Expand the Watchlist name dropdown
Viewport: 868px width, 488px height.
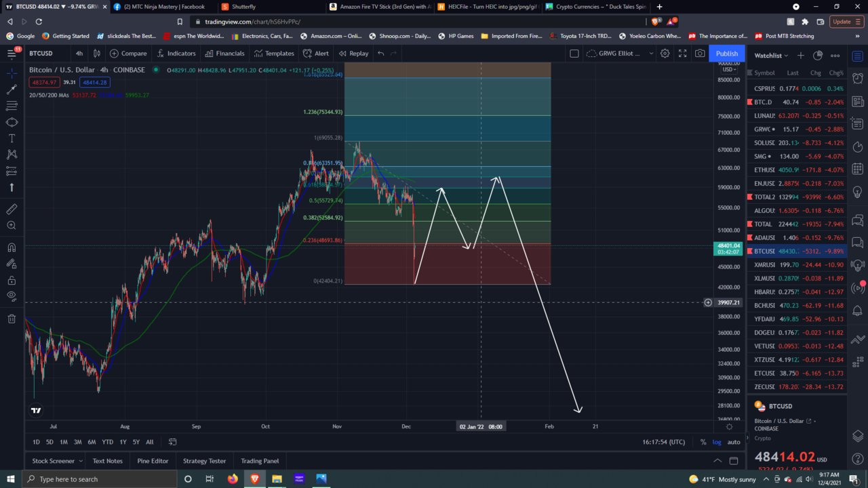[x=772, y=56]
